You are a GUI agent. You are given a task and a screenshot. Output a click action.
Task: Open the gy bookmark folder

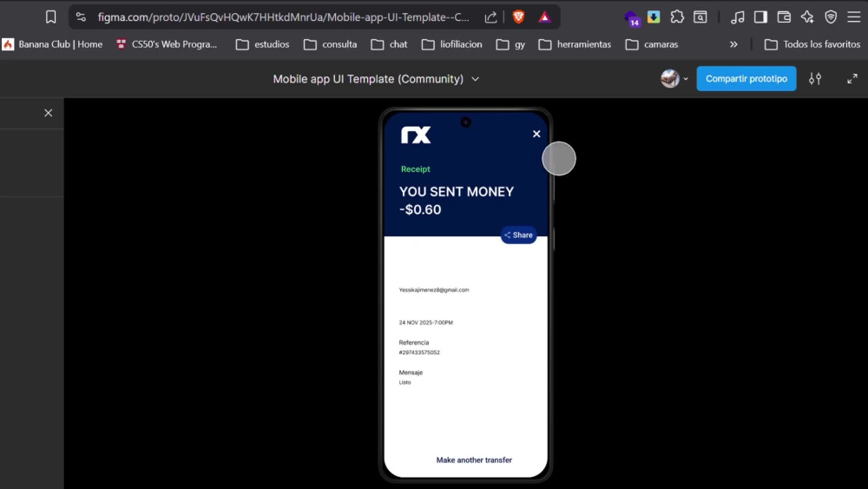coord(510,44)
